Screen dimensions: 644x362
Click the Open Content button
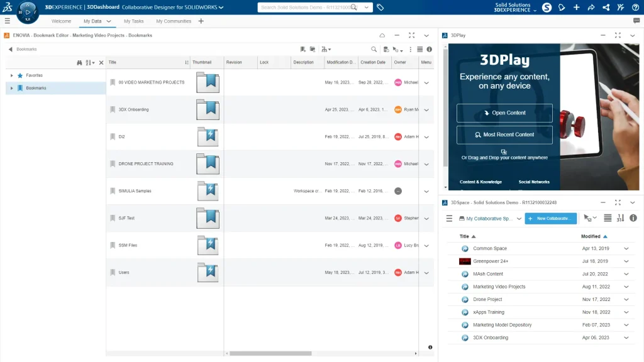[504, 113]
